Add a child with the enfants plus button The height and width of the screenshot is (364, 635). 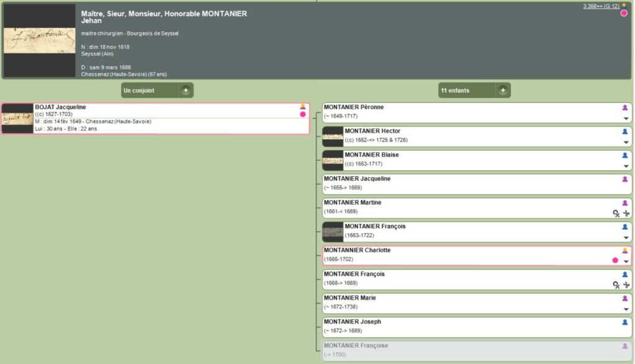click(502, 91)
